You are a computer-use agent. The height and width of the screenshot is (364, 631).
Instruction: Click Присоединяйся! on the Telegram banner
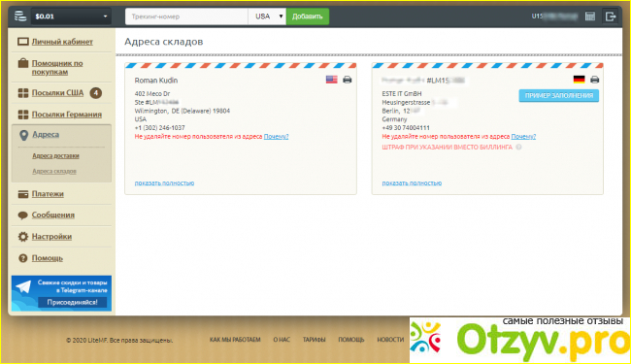[x=73, y=302]
